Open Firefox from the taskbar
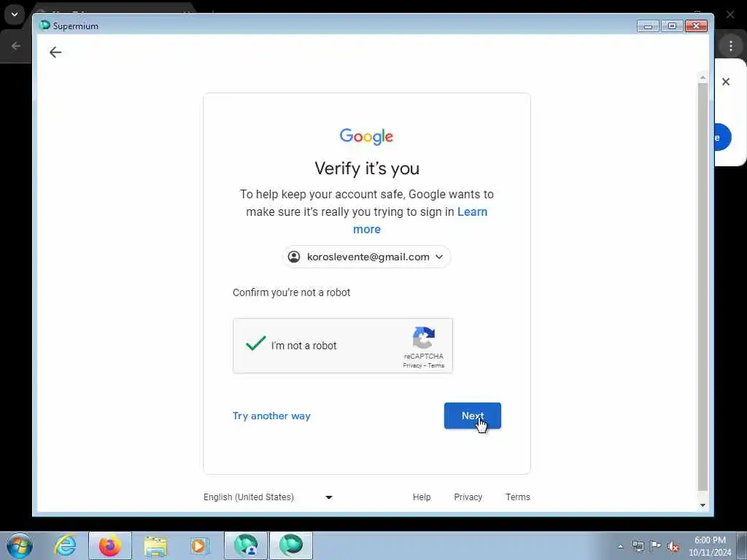The width and height of the screenshot is (747, 560). pos(110,545)
